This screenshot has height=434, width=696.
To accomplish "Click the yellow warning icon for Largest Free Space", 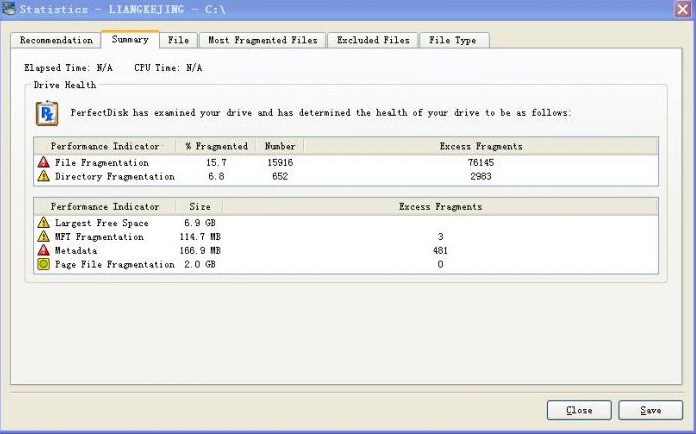I will click(x=44, y=222).
